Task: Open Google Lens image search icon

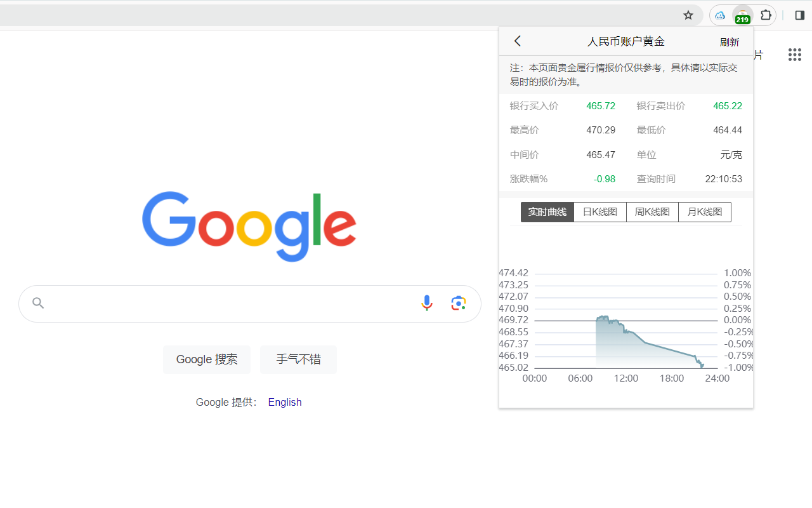Action: pos(458,303)
